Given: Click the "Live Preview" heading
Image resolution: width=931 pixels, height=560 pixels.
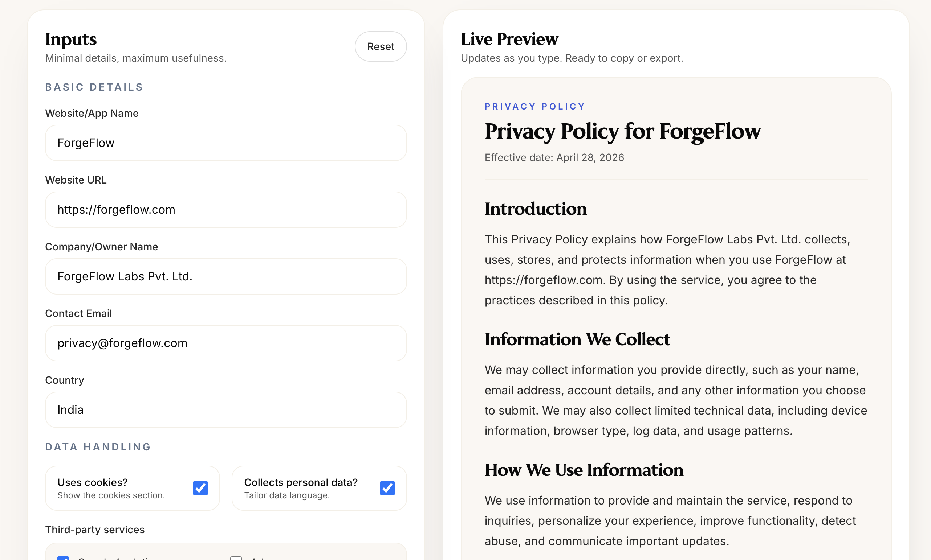Looking at the screenshot, I should point(509,39).
